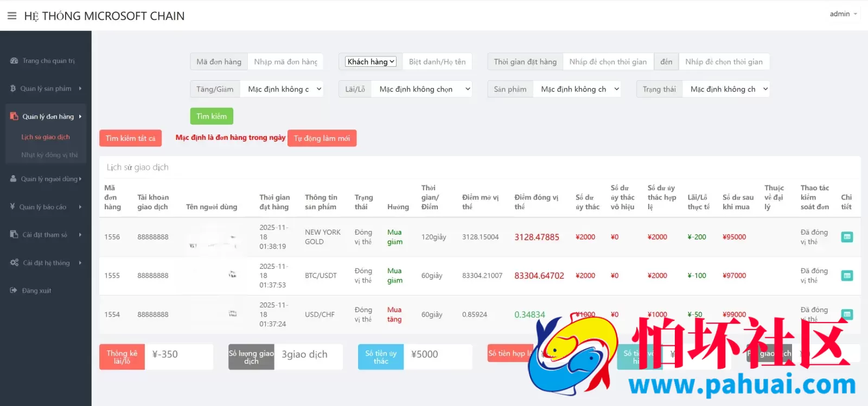Toggle the hamburger sidebar menu icon
Screen dimensions: 868x406
tap(12, 16)
